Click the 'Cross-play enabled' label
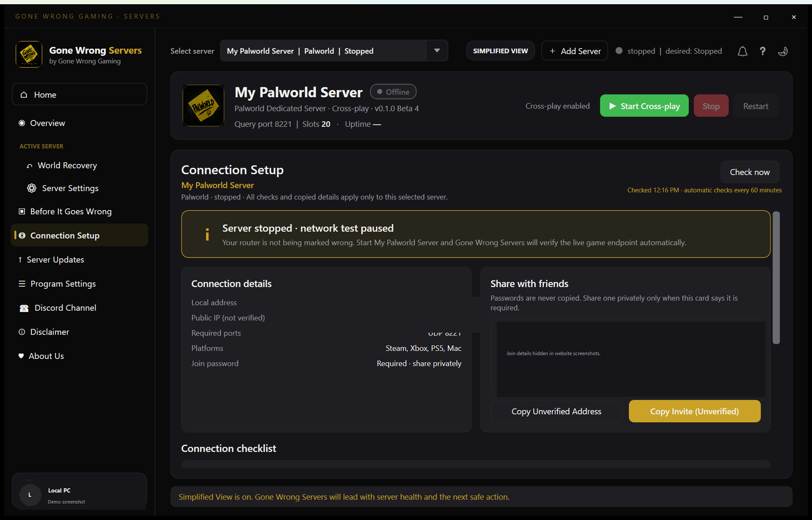The width and height of the screenshot is (812, 520). pos(557,106)
